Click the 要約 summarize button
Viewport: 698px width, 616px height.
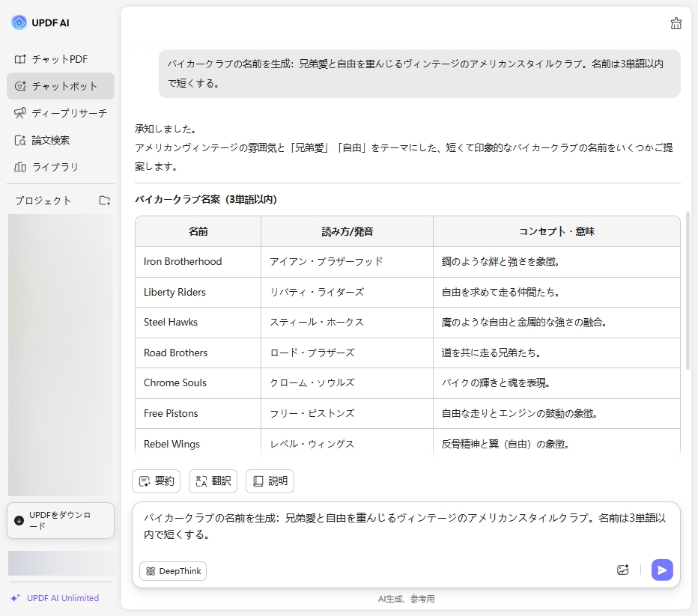tap(156, 481)
